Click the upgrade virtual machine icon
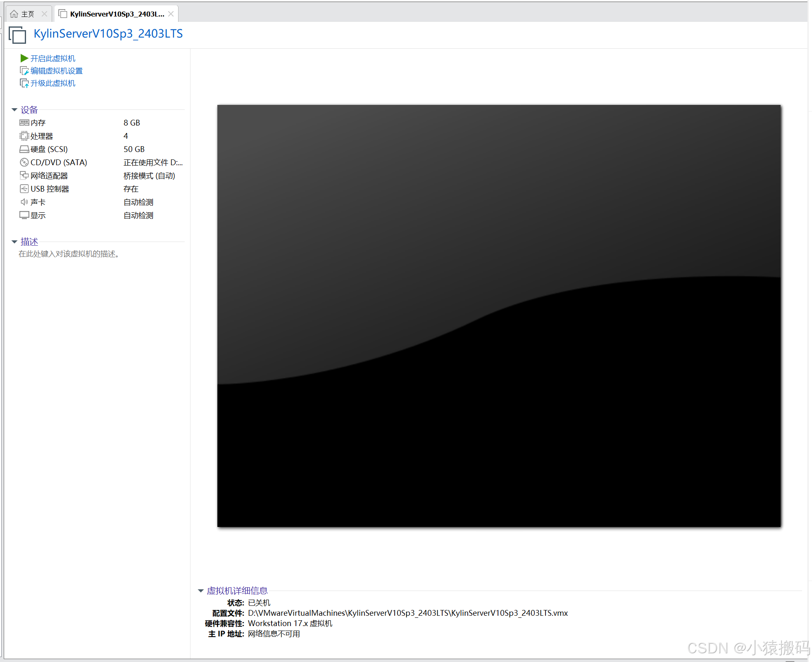Viewport: 812px width, 662px height. pyautogui.click(x=24, y=83)
